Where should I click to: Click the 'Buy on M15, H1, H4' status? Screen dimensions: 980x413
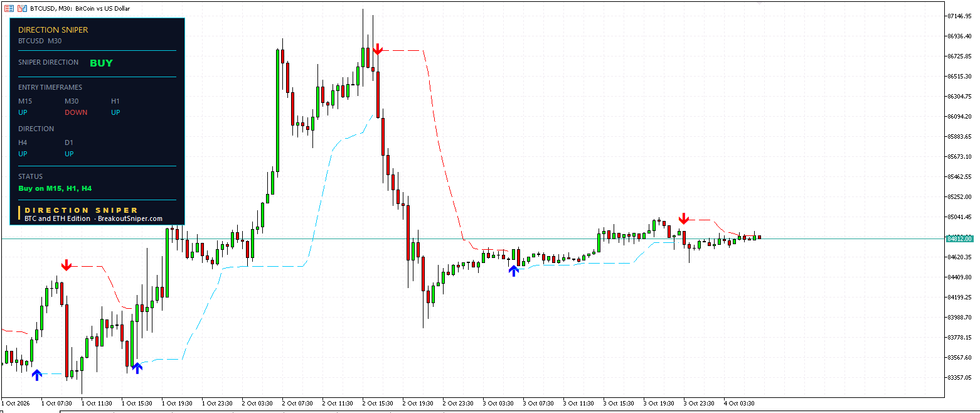click(x=55, y=188)
